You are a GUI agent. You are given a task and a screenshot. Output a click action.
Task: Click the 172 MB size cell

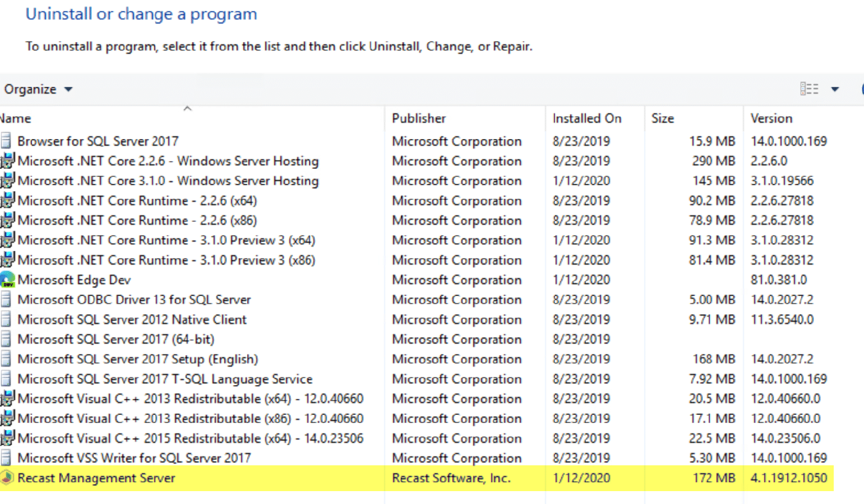click(x=714, y=478)
